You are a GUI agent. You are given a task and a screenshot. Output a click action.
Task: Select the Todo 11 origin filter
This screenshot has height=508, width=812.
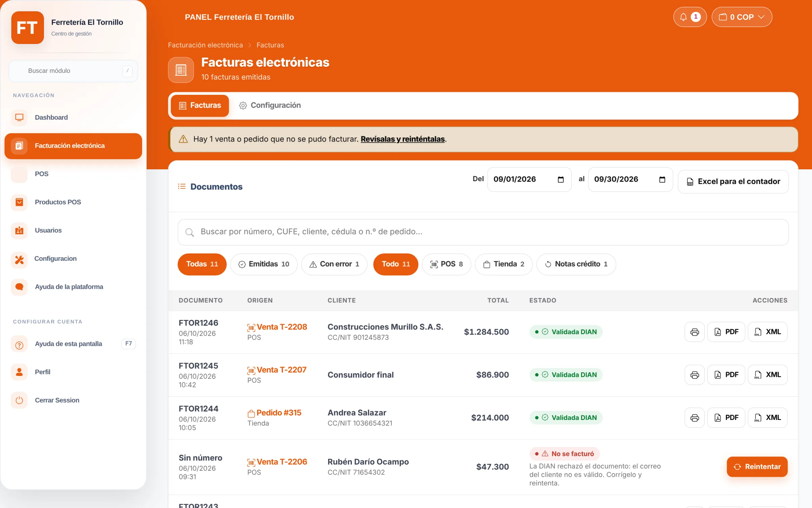(x=396, y=264)
